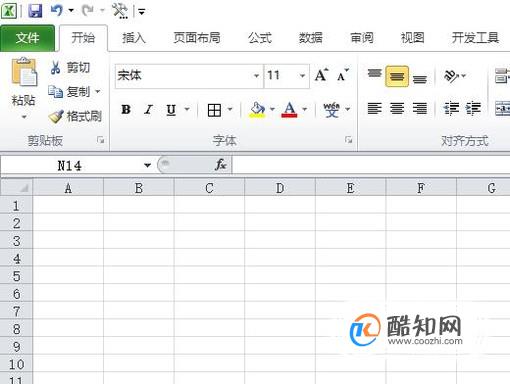Select the Cut (剪切) scissors icon
Image resolution: width=510 pixels, height=384 pixels.
point(55,68)
